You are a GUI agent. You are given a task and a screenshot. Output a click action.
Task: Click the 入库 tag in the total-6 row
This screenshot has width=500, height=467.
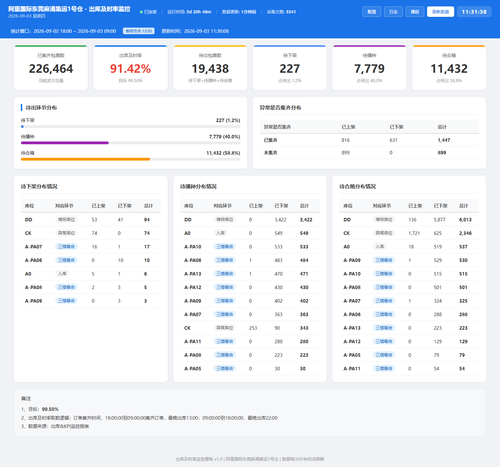(x=62, y=274)
